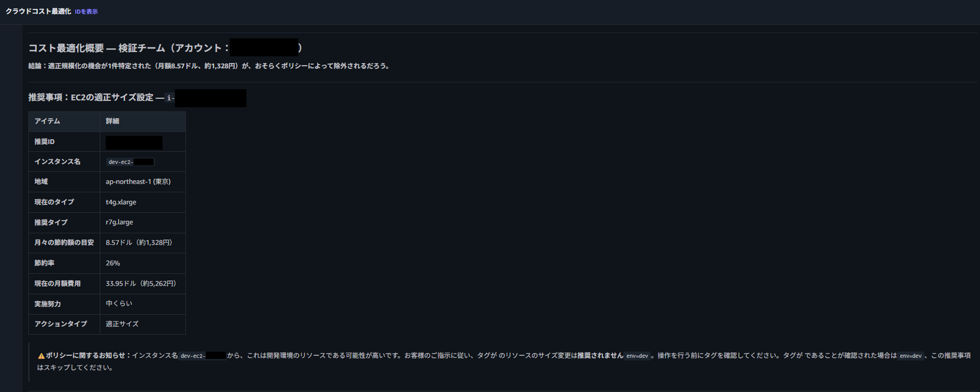Image resolution: width=980 pixels, height=392 pixels.
Task: Select the '節約率' row label
Action: [x=44, y=263]
